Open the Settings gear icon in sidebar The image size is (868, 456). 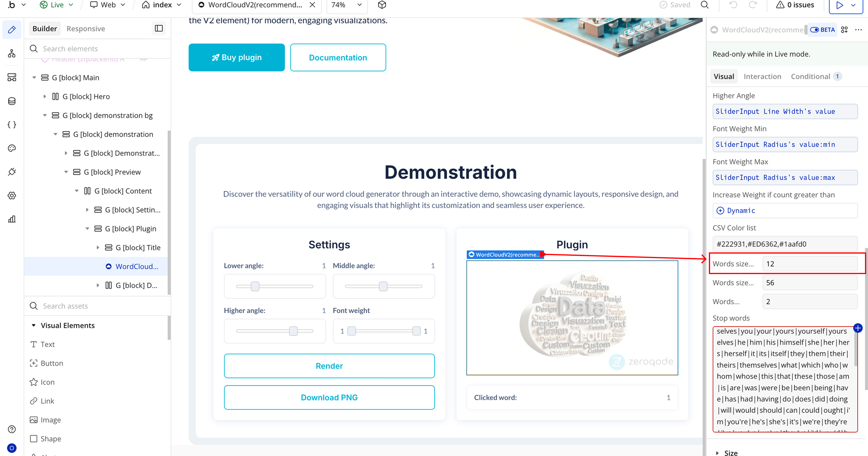[12, 195]
